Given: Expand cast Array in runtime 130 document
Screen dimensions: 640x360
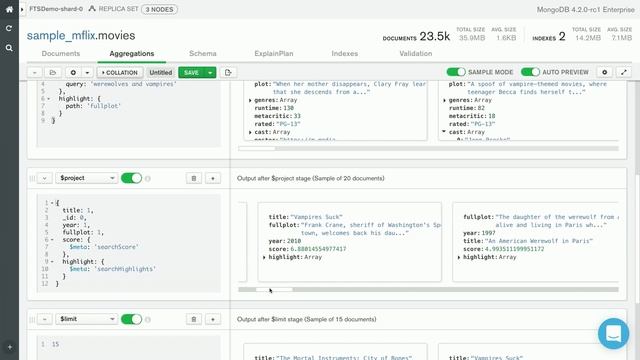Looking at the screenshot, I should click(250, 132).
